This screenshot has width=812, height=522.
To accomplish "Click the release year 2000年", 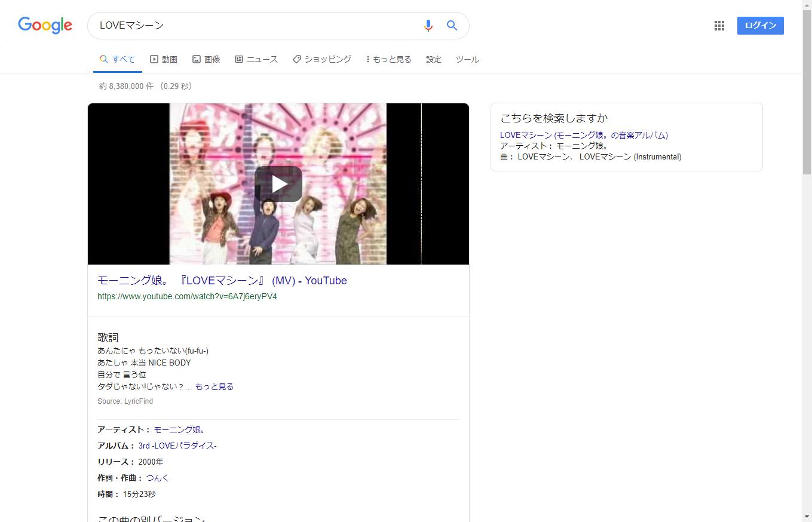I will click(151, 462).
